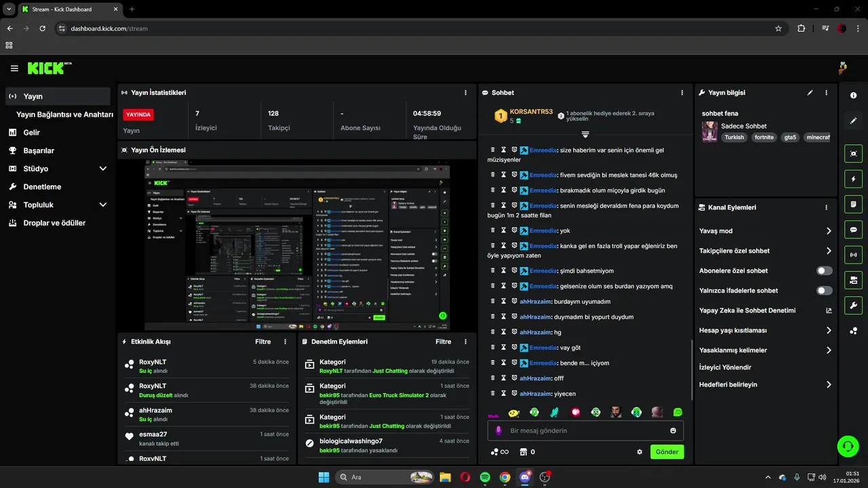Click channel points dots icon in sidebar
The height and width of the screenshot is (488, 868).
853,331
